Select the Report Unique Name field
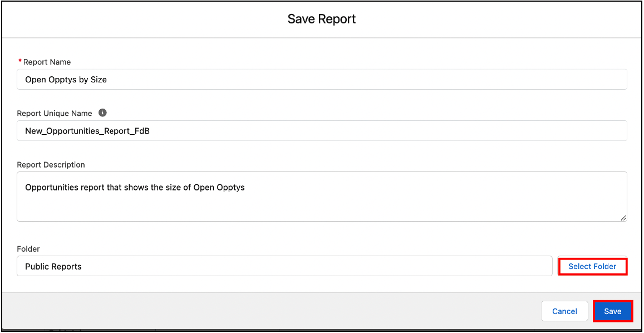The width and height of the screenshot is (644, 333). coord(321,130)
